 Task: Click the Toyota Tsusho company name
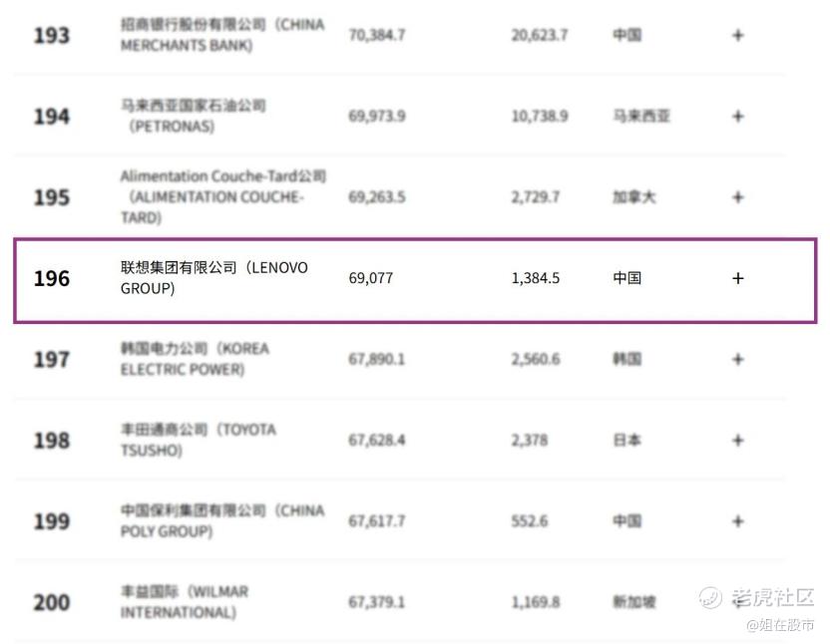[198, 440]
